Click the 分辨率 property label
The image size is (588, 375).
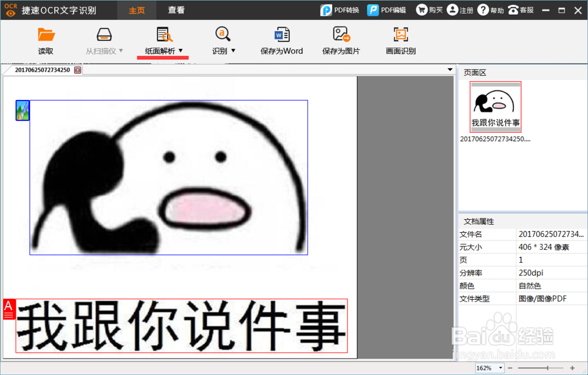471,273
